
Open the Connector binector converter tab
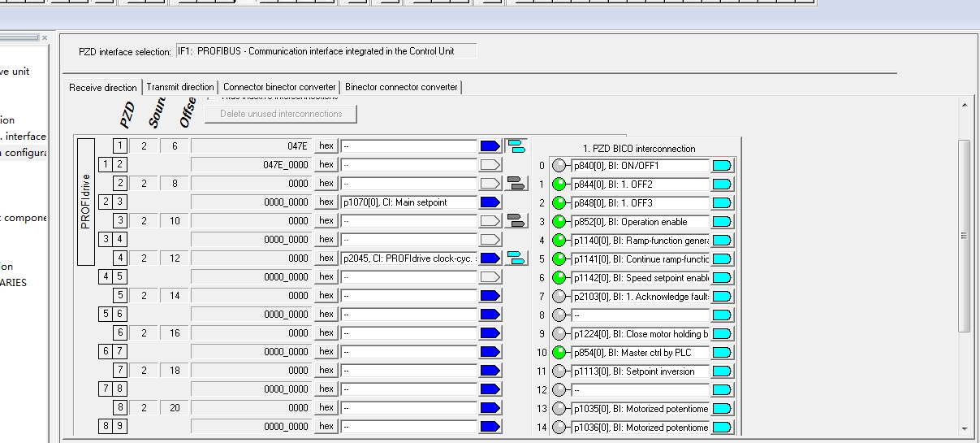point(279,87)
